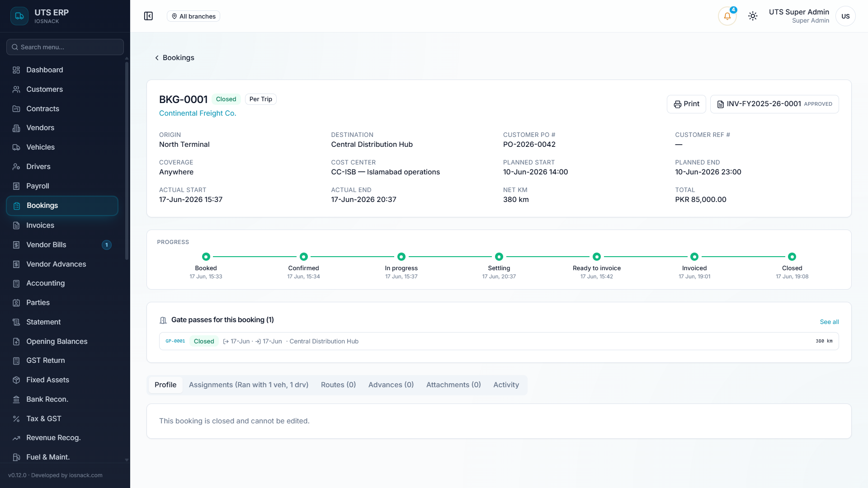Switch to the Assignments tab
The height and width of the screenshot is (488, 868).
click(x=249, y=385)
